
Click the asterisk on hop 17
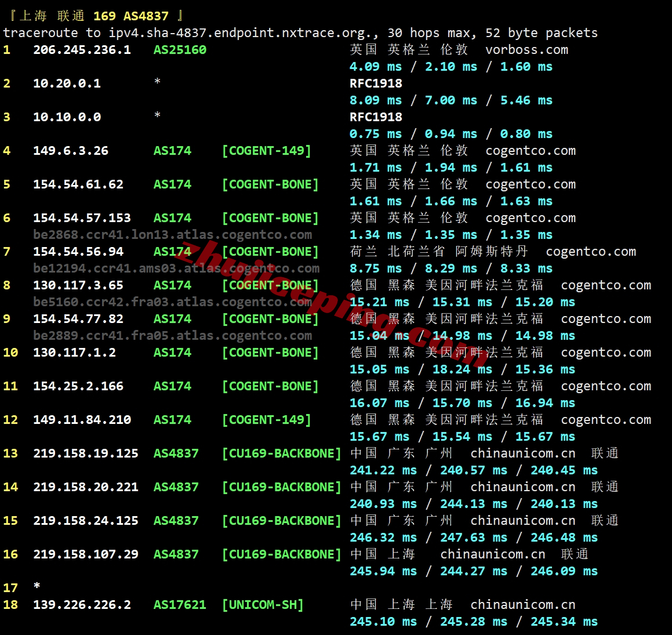pos(37,586)
